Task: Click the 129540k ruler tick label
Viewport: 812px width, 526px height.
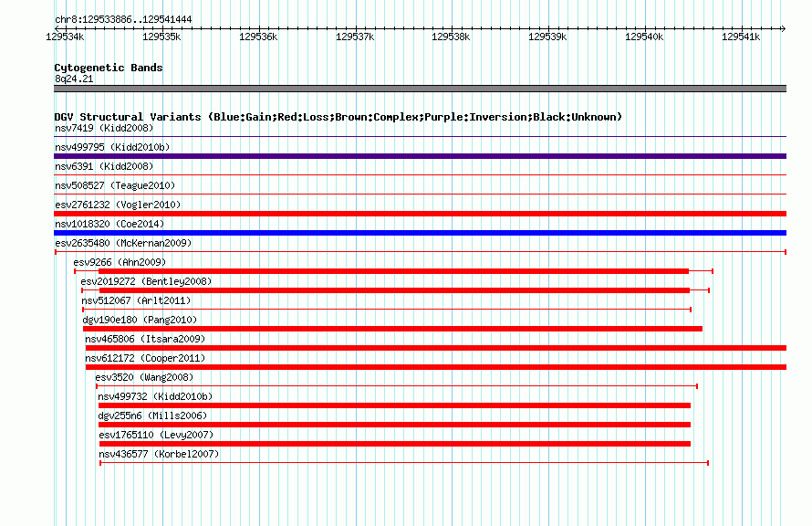Action: pos(644,37)
